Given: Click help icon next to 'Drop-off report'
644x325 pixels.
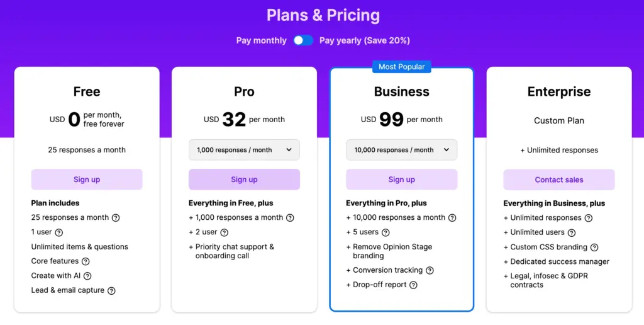Looking at the screenshot, I should (413, 285).
